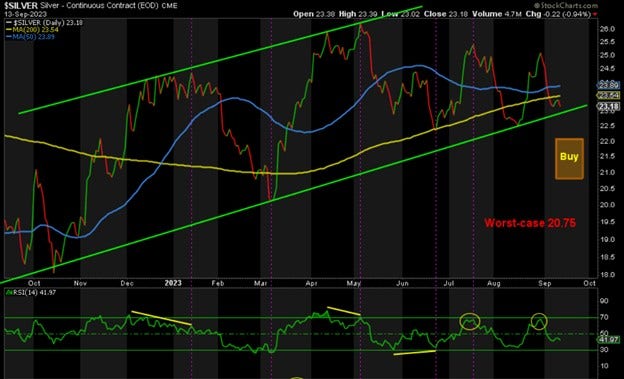
Task: Click the 23.54 yellow MA price tag
Action: 608,95
